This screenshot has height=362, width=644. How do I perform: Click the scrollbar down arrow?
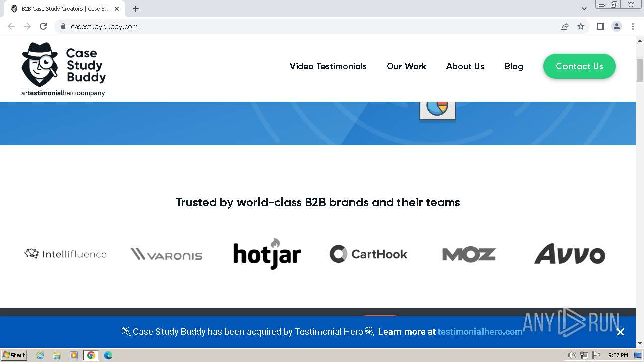point(640,344)
